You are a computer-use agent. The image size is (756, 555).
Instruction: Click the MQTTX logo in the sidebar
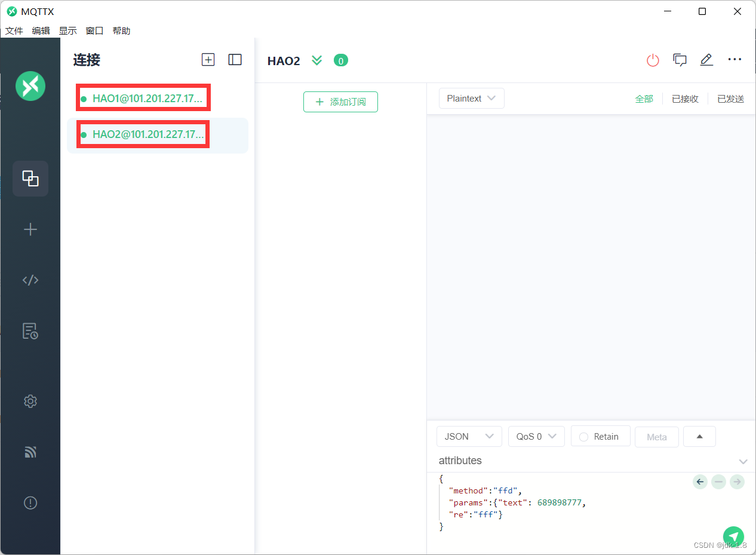(x=30, y=86)
